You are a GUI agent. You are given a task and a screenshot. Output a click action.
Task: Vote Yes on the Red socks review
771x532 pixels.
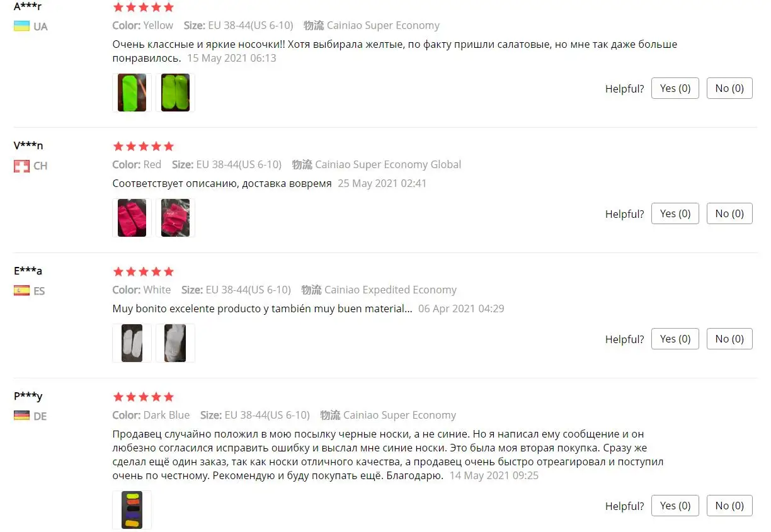coord(675,213)
